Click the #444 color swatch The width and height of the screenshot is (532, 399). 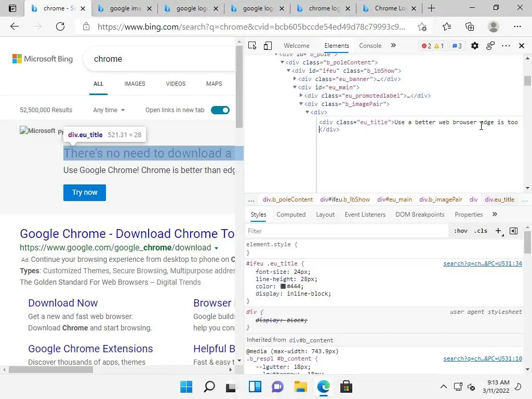click(x=283, y=286)
